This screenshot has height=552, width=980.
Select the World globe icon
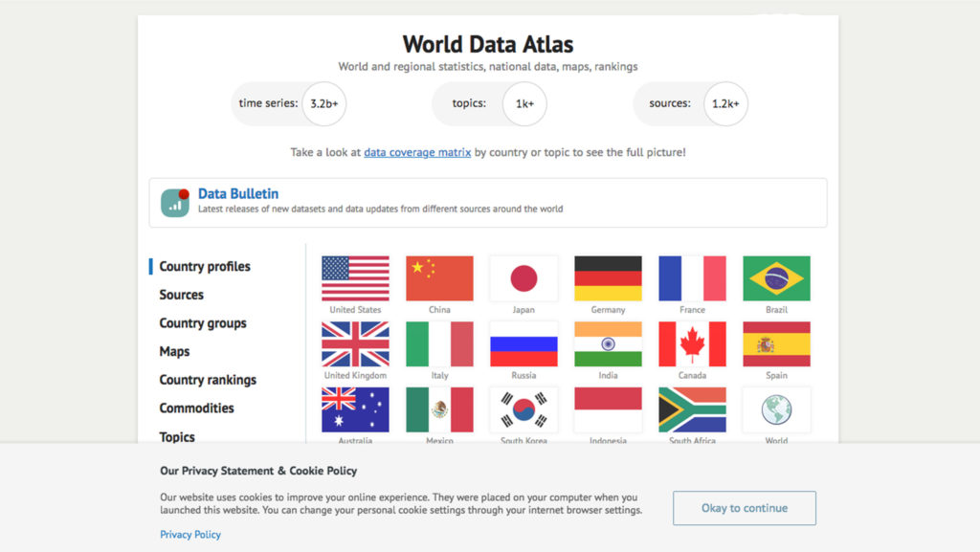(777, 409)
